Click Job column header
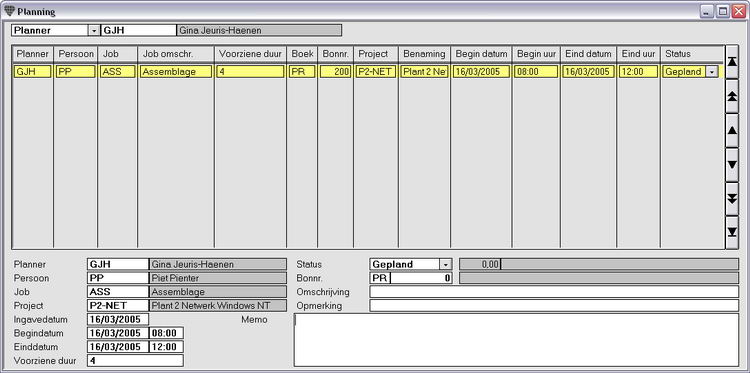Screen dimensions: 750x373 click(x=118, y=54)
